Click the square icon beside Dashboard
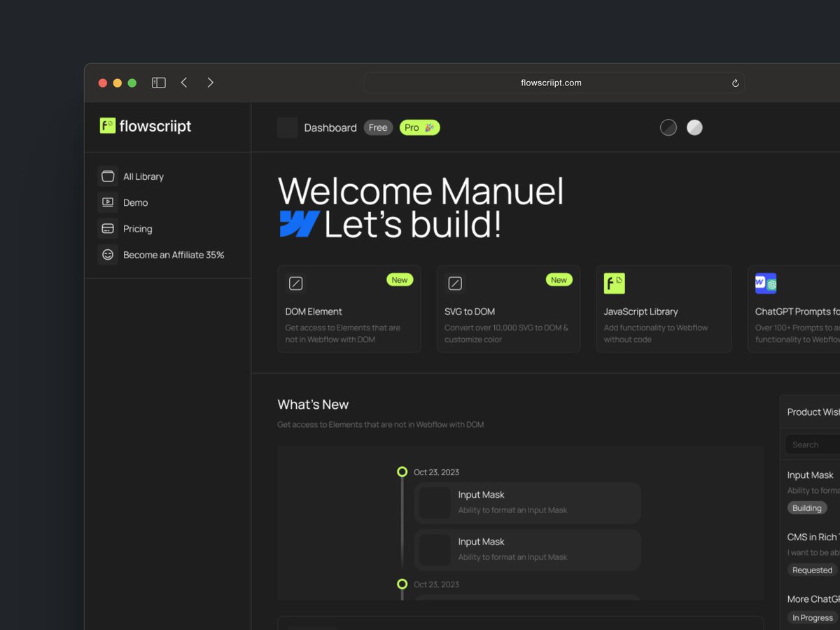The width and height of the screenshot is (840, 630). coord(287,127)
